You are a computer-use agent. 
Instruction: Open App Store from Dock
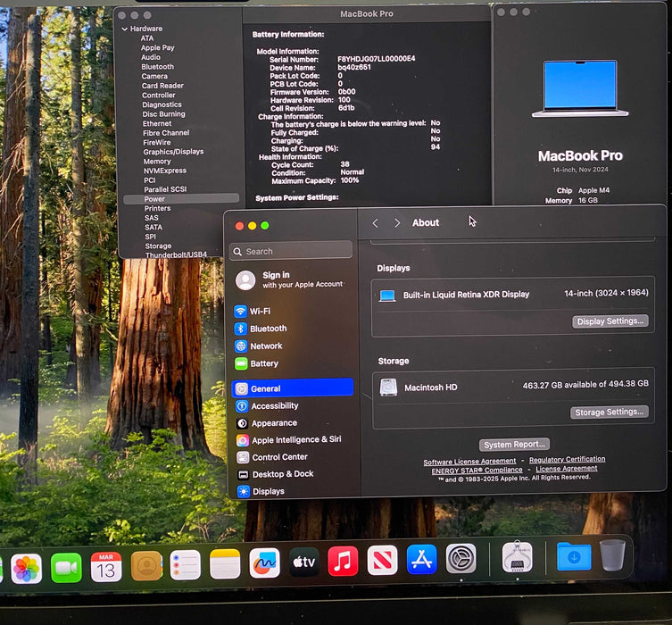click(x=422, y=560)
